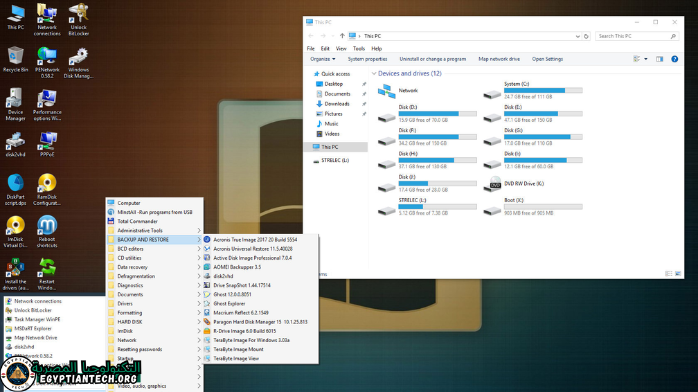
Task: Toggle the preview pane button
Action: click(659, 59)
